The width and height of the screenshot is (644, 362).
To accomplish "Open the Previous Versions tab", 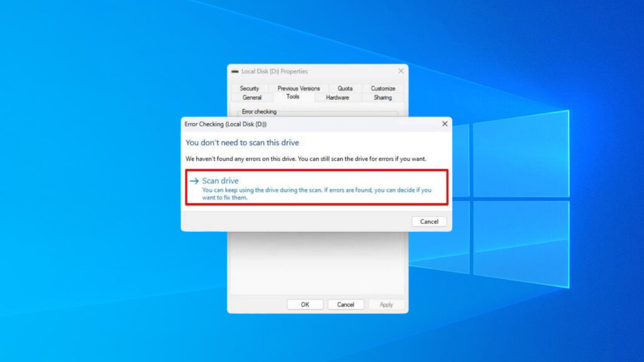I will pyautogui.click(x=298, y=88).
